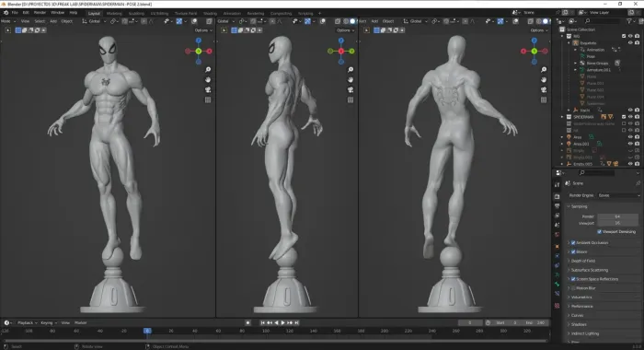Disable the Ambient Occlusion checkbox

coord(573,242)
